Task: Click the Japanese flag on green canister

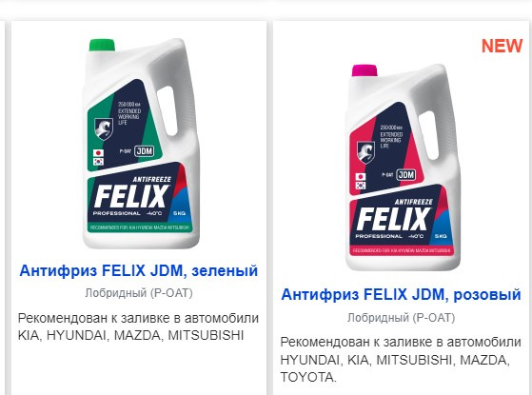Action: coord(98,153)
